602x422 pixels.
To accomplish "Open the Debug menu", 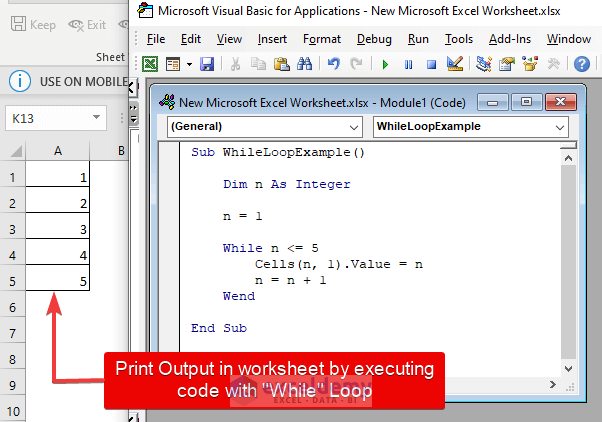I will pyautogui.click(x=374, y=39).
